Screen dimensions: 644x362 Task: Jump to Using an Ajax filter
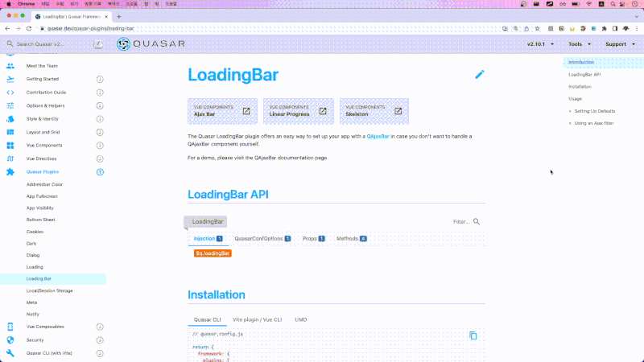(594, 123)
